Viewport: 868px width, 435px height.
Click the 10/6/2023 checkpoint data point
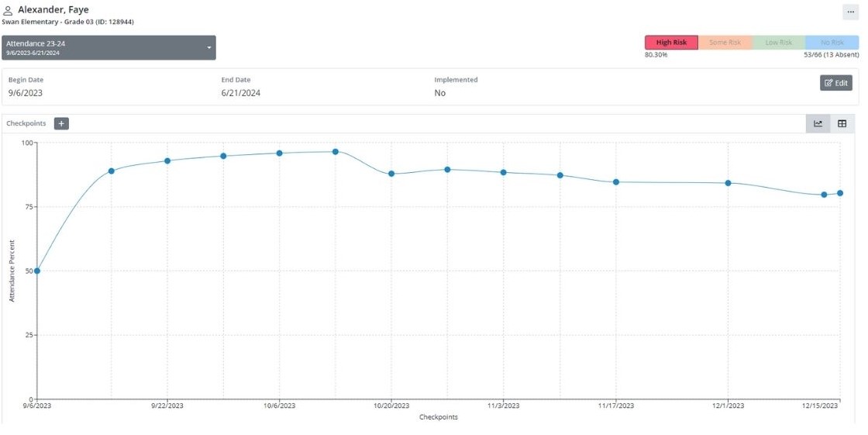coord(280,154)
